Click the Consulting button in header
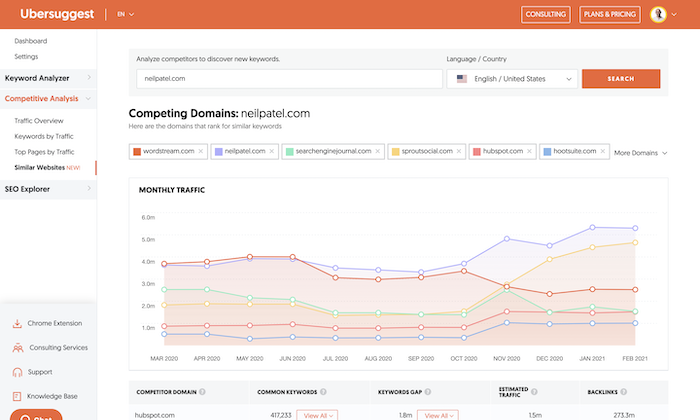The image size is (700, 420). click(x=546, y=14)
